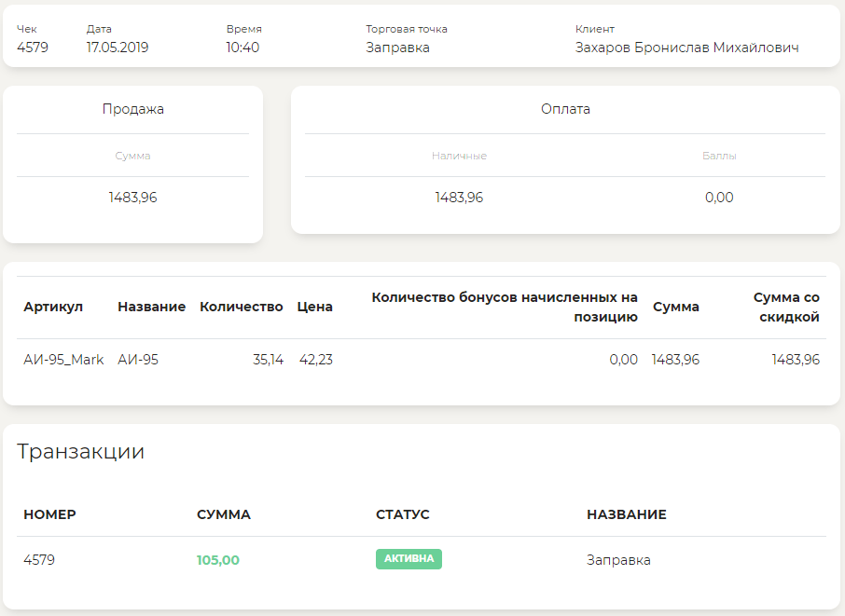Click the quantity value 35,14

[268, 360]
